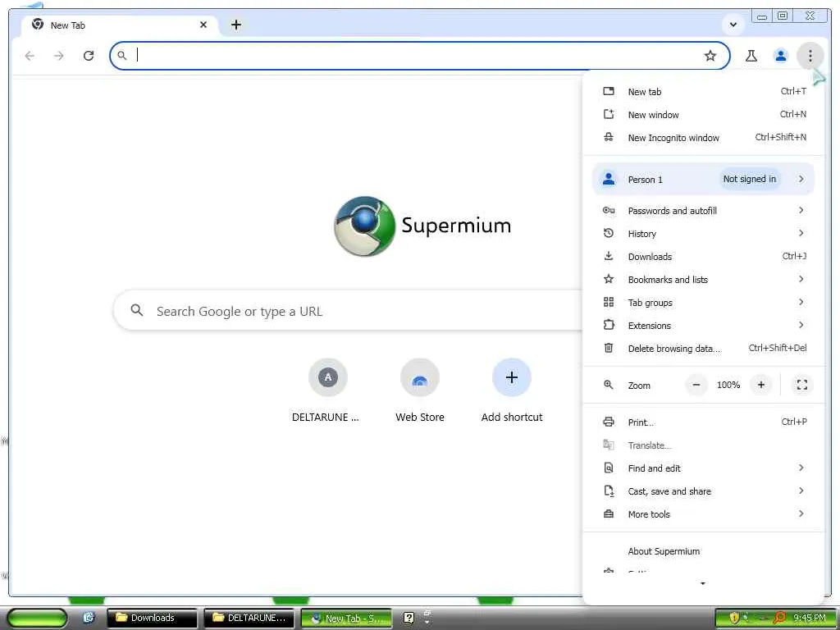The width and height of the screenshot is (840, 630).
Task: Click the question mark taskbar icon
Action: [x=409, y=619]
